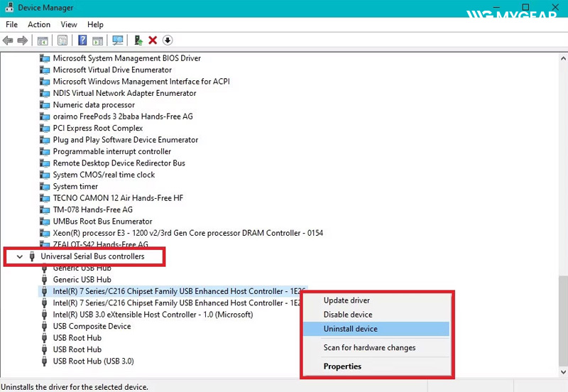Open the Properties sheet toolbar icon
Image resolution: width=568 pixels, height=392 pixels.
pyautogui.click(x=62, y=40)
